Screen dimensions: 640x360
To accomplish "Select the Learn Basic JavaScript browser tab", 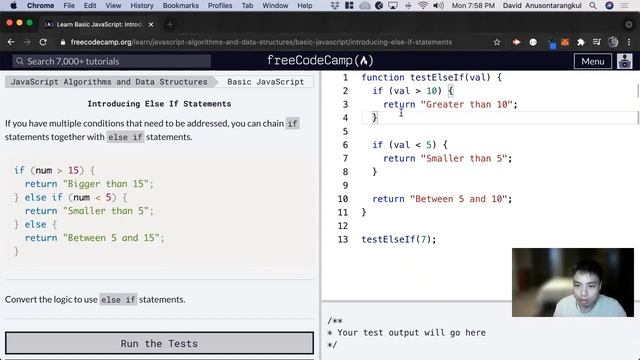I will pyautogui.click(x=99, y=24).
